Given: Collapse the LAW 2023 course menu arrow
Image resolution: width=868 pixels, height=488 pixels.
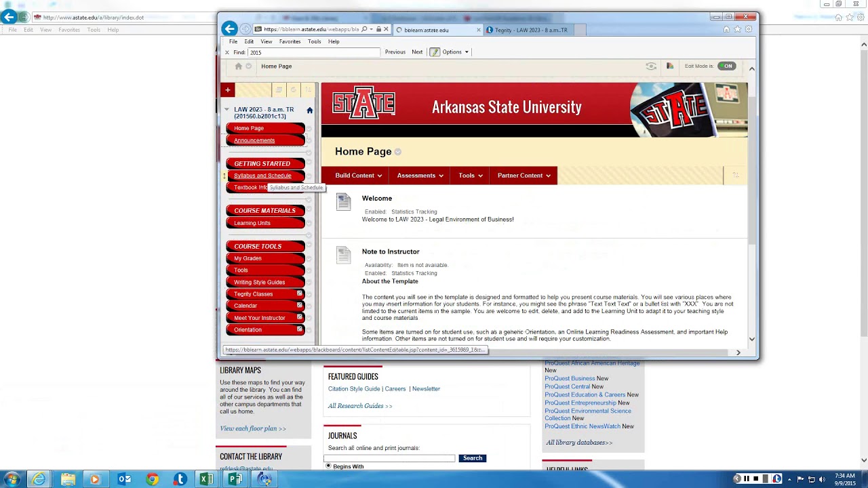Looking at the screenshot, I should pyautogui.click(x=227, y=109).
